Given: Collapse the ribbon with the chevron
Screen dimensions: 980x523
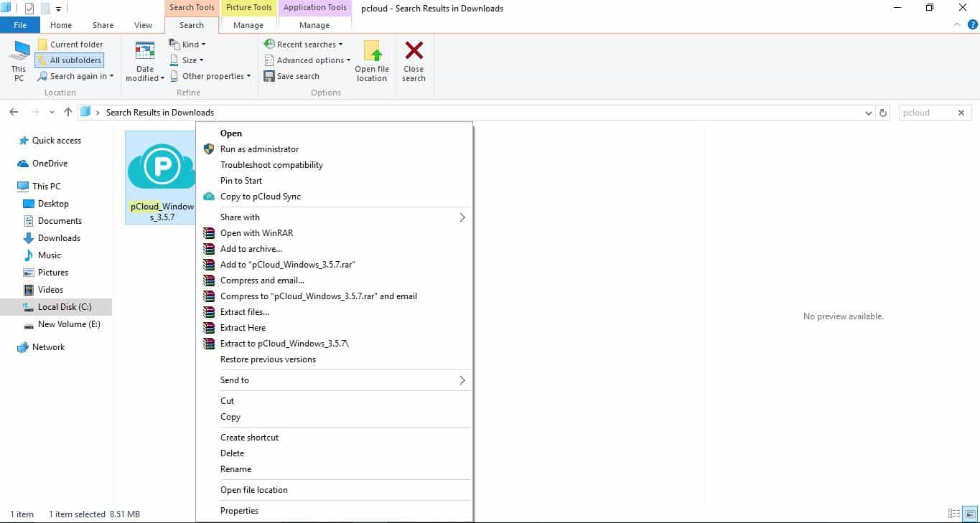Looking at the screenshot, I should [958, 24].
